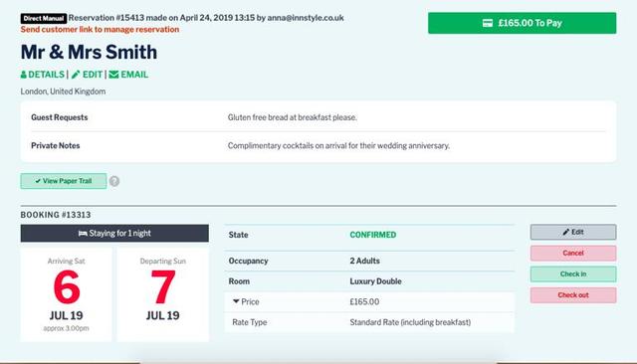
Task: Click the help question mark icon
Action: (114, 181)
